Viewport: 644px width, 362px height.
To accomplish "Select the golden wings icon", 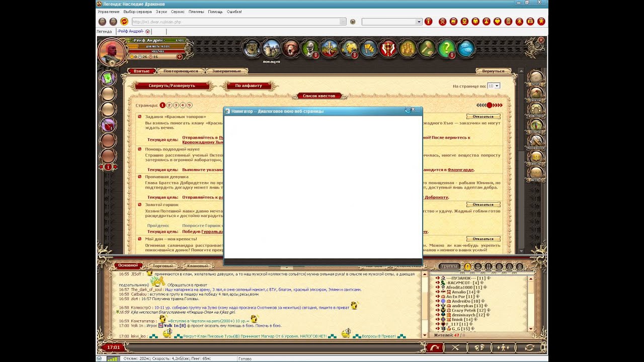I will (x=369, y=49).
